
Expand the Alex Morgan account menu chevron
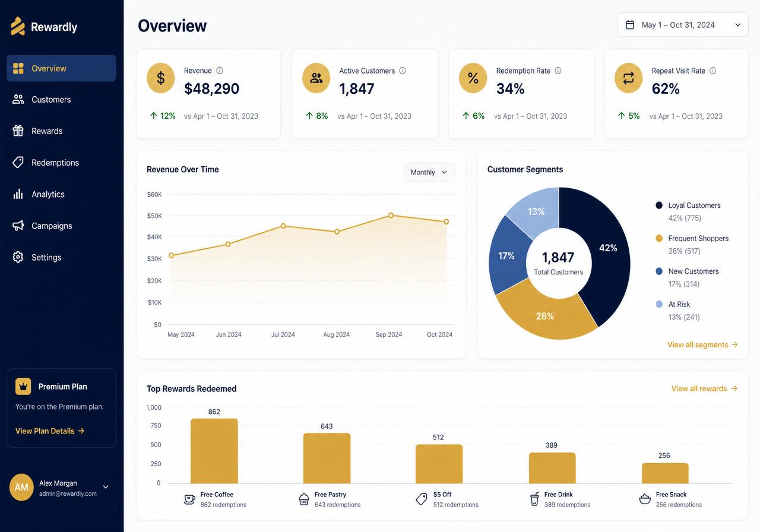pos(106,487)
